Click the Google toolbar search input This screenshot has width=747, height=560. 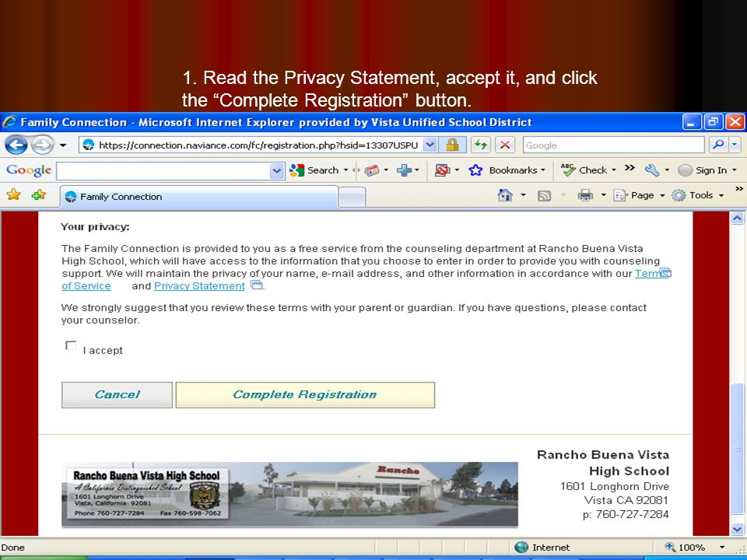[x=163, y=171]
